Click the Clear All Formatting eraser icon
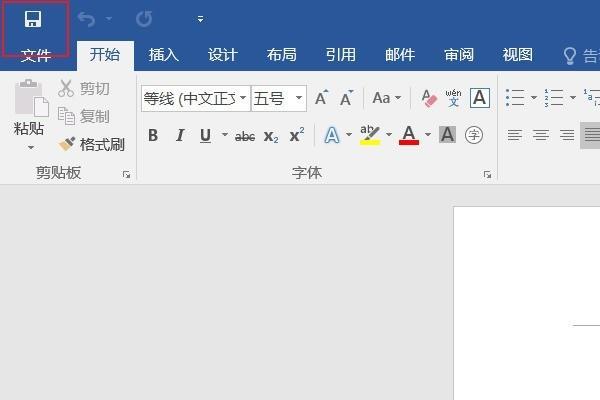The height and width of the screenshot is (400, 600). pos(429,98)
